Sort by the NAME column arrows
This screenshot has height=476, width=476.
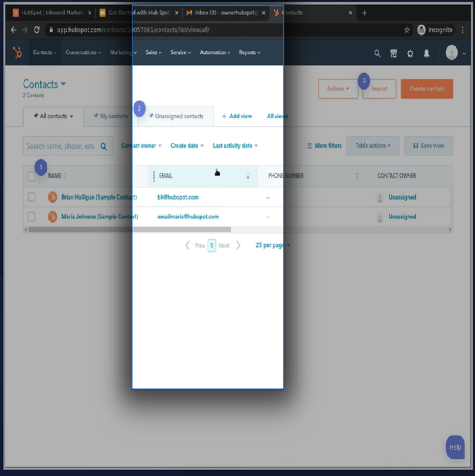tap(65, 176)
